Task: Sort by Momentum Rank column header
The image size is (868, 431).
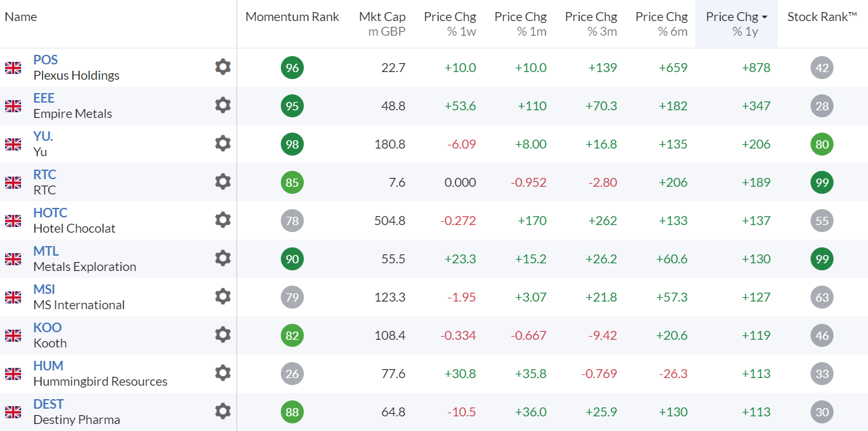Action: point(292,17)
